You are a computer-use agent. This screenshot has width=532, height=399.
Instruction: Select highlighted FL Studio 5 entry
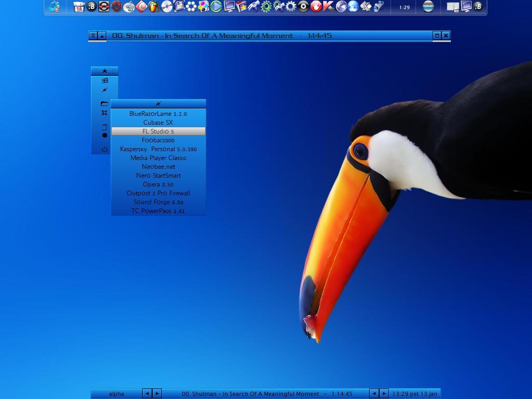click(x=158, y=131)
